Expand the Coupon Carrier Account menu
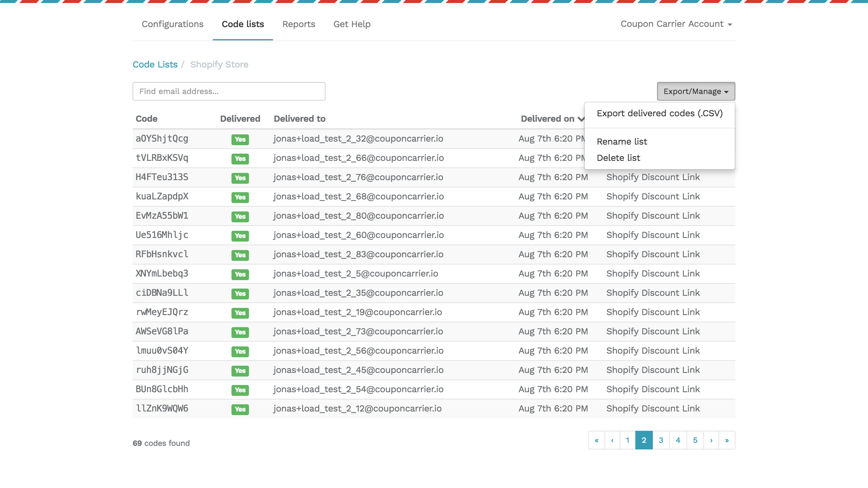The height and width of the screenshot is (488, 868). (x=676, y=24)
